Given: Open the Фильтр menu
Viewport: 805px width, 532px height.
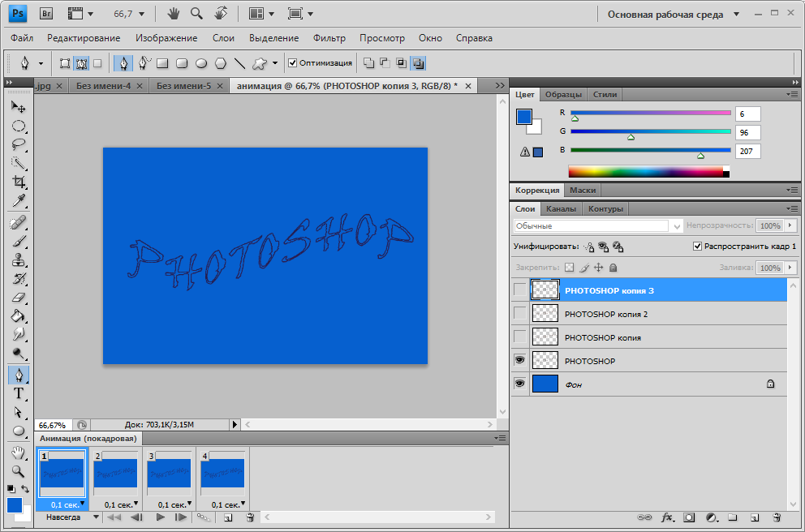Looking at the screenshot, I should coord(329,38).
